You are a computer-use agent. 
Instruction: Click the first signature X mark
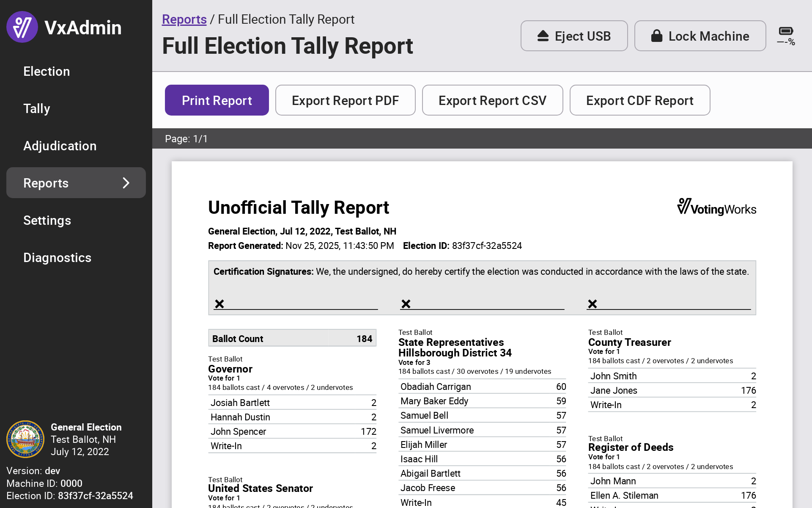pos(219,304)
